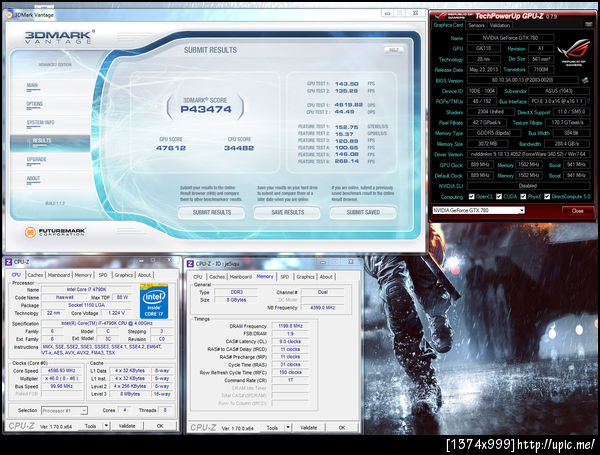Toggle the PhysX checkbox in GPU-Z
The width and height of the screenshot is (600, 455).
(x=523, y=197)
